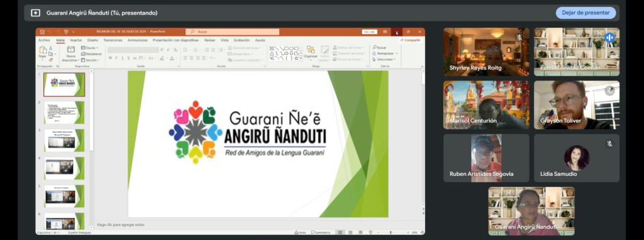Switch to the Insertar ribbon tab
The height and width of the screenshot is (240, 644).
[x=76, y=40]
